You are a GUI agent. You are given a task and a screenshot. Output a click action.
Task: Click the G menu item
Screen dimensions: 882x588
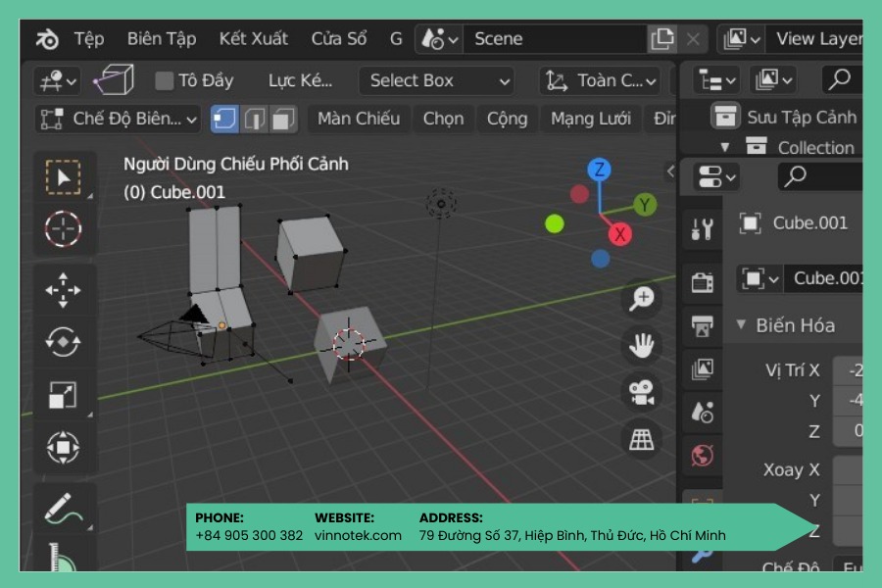396,39
